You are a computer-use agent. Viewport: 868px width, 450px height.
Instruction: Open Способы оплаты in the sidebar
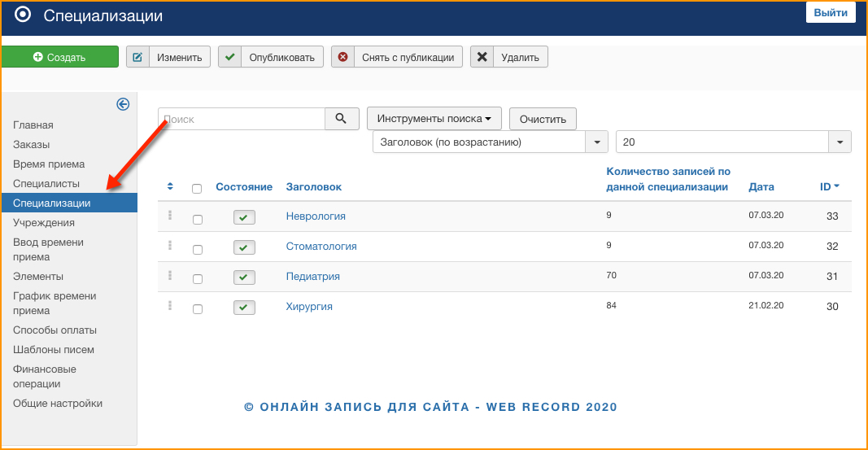(55, 330)
